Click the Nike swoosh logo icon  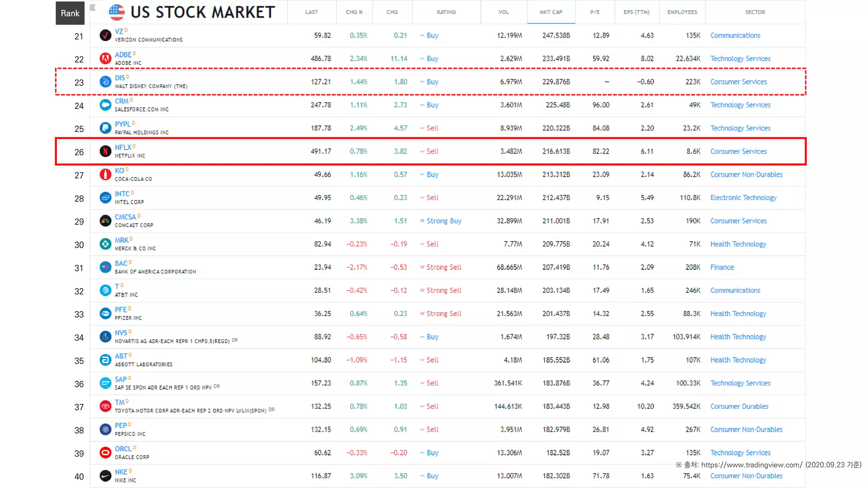click(x=105, y=476)
